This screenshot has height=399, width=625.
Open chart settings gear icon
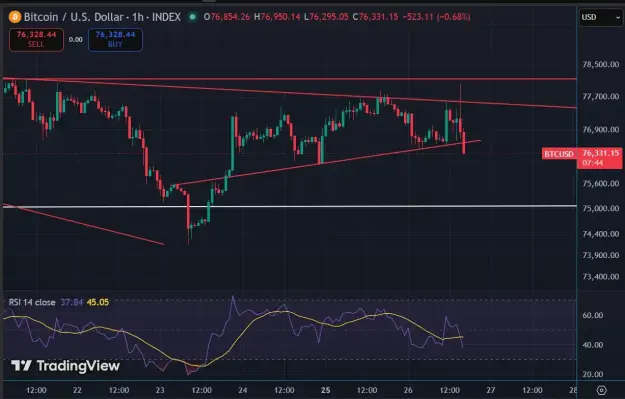(601, 390)
